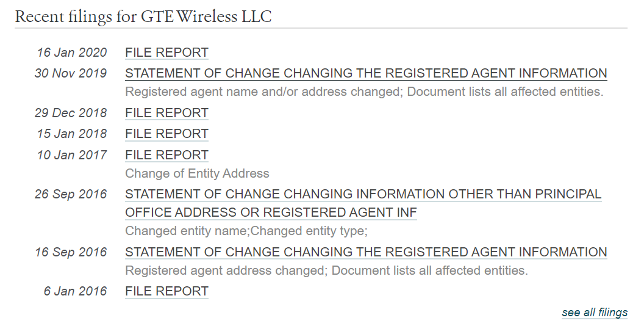Click the Change of Entity Address description

tap(197, 173)
